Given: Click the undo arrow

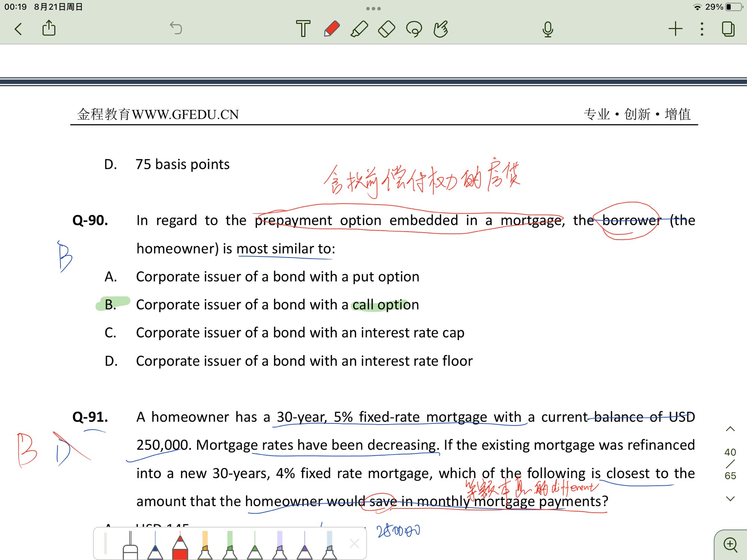Looking at the screenshot, I should (176, 28).
